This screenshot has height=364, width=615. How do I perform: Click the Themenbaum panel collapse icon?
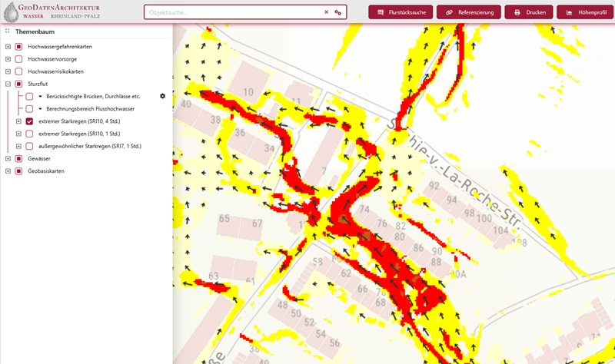[x=7, y=31]
